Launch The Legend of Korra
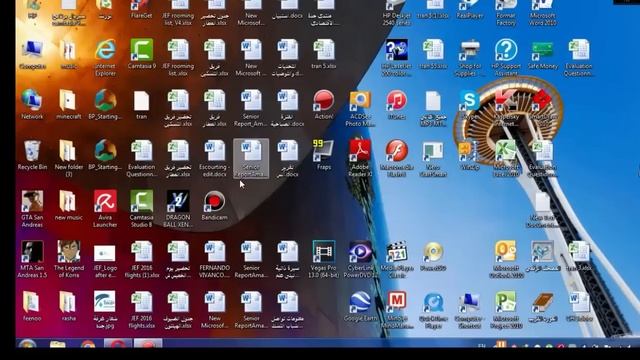 (69, 260)
